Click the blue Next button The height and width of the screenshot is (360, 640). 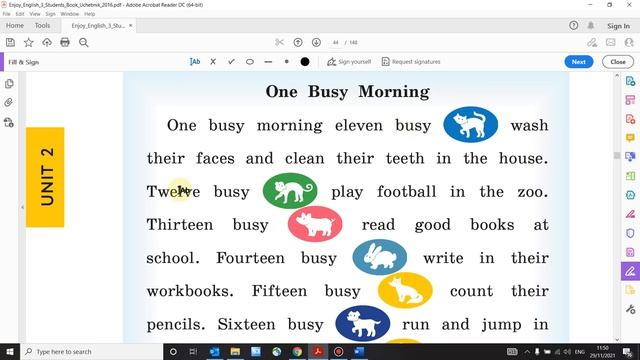[579, 62]
